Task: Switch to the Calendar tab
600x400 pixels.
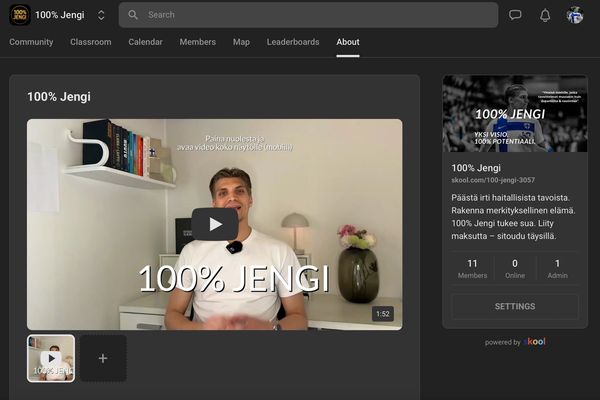Action: (145, 42)
